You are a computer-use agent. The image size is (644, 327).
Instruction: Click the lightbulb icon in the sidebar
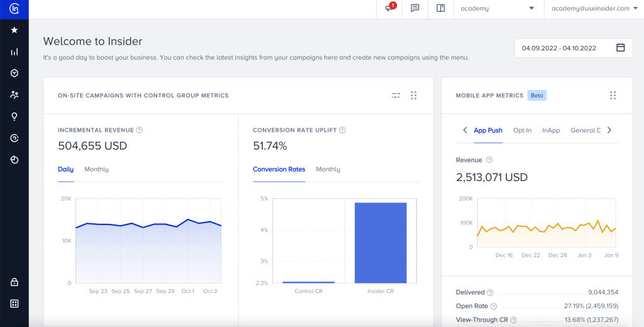14,116
